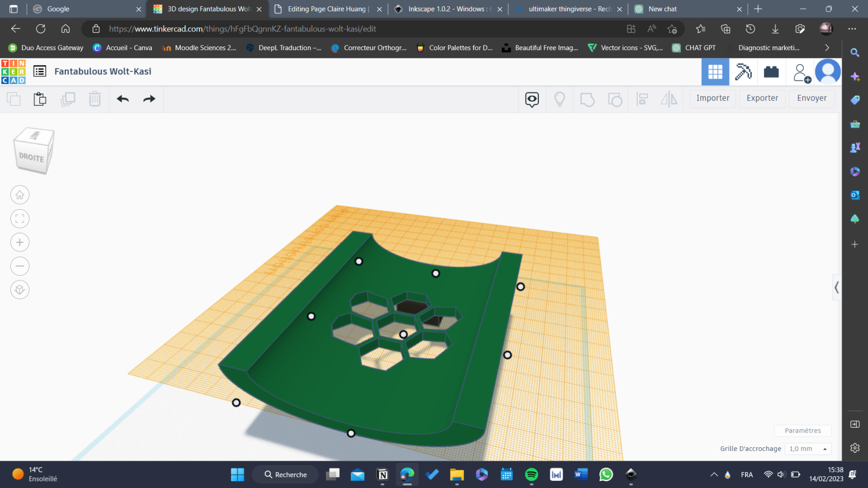Toggle the Notes comment eye icon
The width and height of the screenshot is (868, 488).
(532, 99)
